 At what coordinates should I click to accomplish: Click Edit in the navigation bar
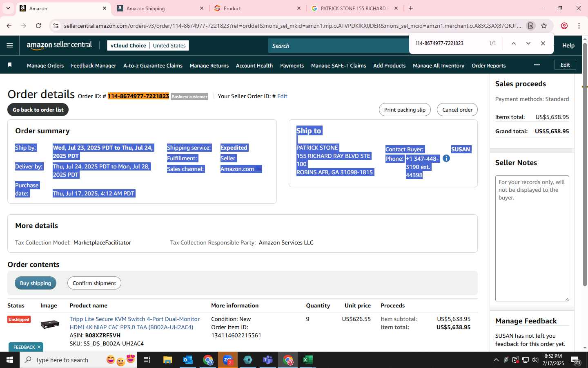565,65
